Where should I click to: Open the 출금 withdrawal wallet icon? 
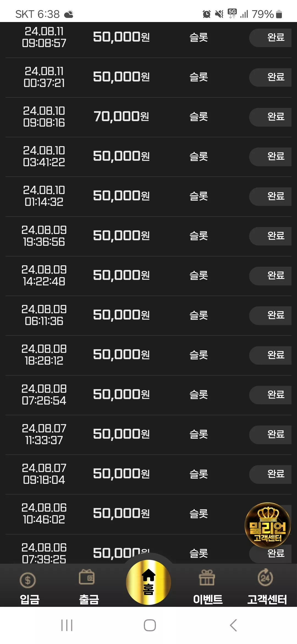click(x=87, y=577)
